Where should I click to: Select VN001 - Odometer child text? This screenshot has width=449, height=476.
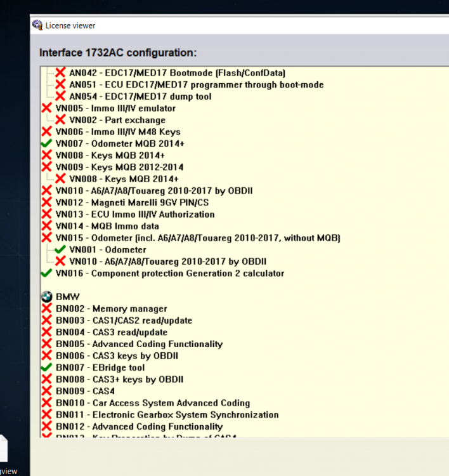[108, 250]
